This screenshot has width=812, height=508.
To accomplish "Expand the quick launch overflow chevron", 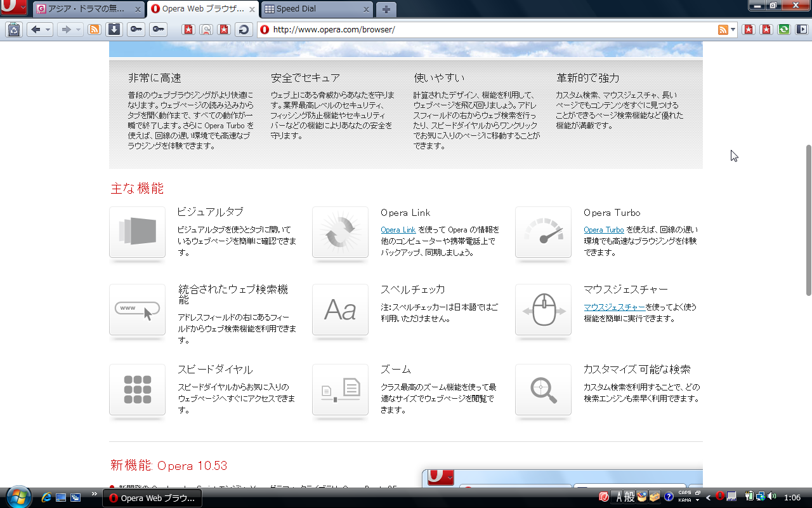I will point(95,494).
